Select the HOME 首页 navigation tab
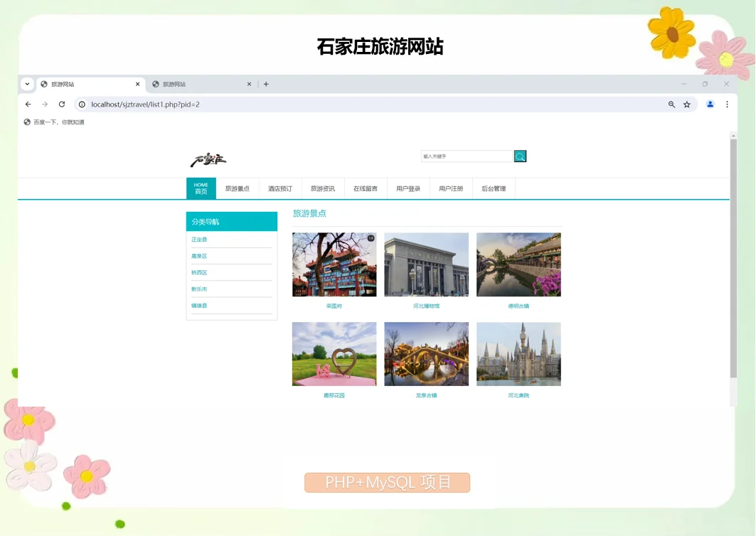 pos(201,188)
